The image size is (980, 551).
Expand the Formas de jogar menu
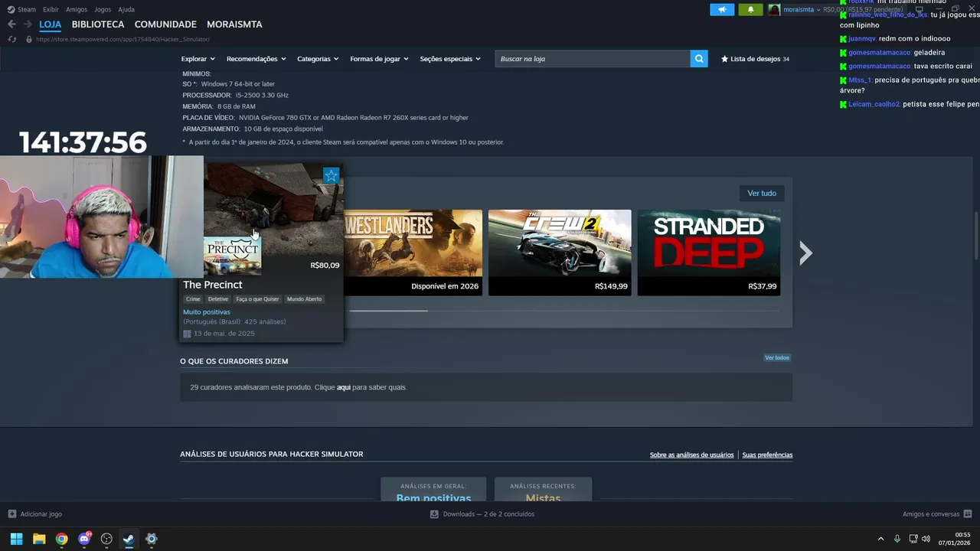coord(379,59)
